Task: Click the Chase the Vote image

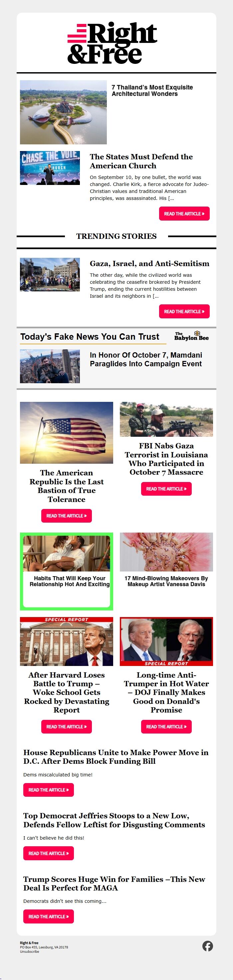Action: click(x=50, y=168)
